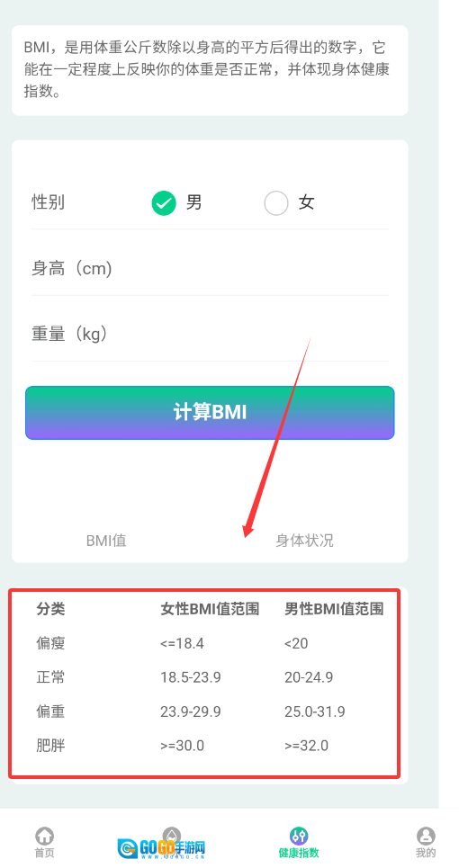Select the 肥胖 category row
Screen dimensions: 459x868
(203, 746)
